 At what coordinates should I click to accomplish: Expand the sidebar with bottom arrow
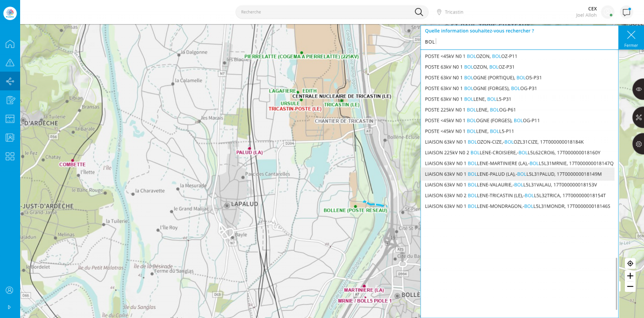[9, 307]
